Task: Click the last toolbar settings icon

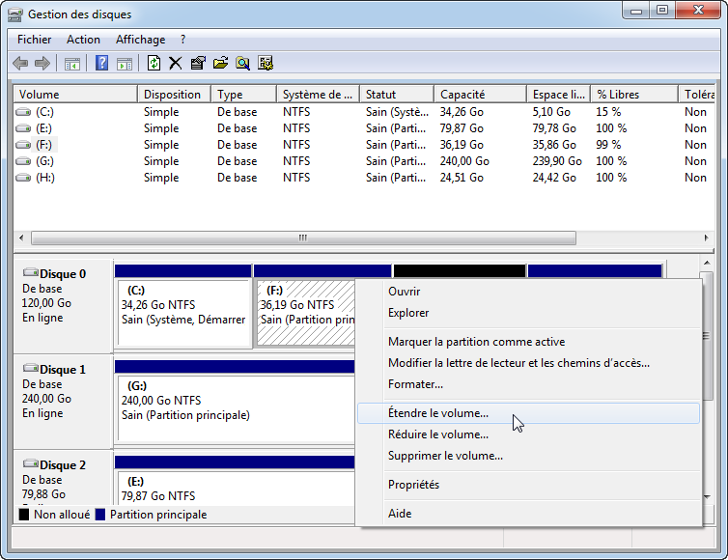Action: pyautogui.click(x=266, y=63)
